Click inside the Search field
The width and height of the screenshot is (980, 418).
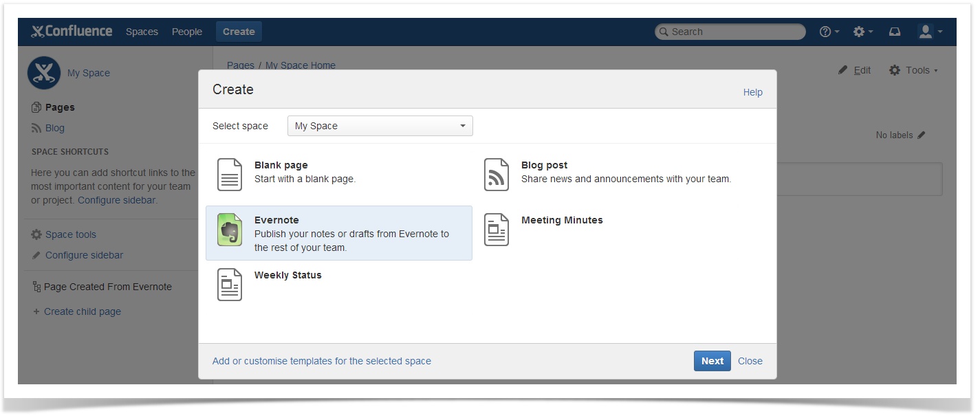[729, 31]
